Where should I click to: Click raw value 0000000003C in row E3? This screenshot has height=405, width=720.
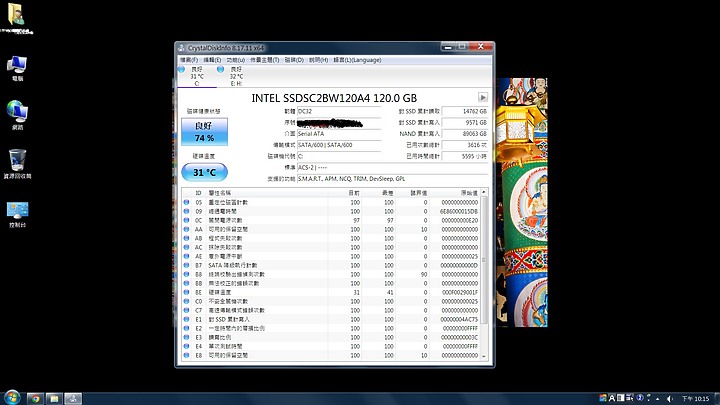pyautogui.click(x=460, y=337)
